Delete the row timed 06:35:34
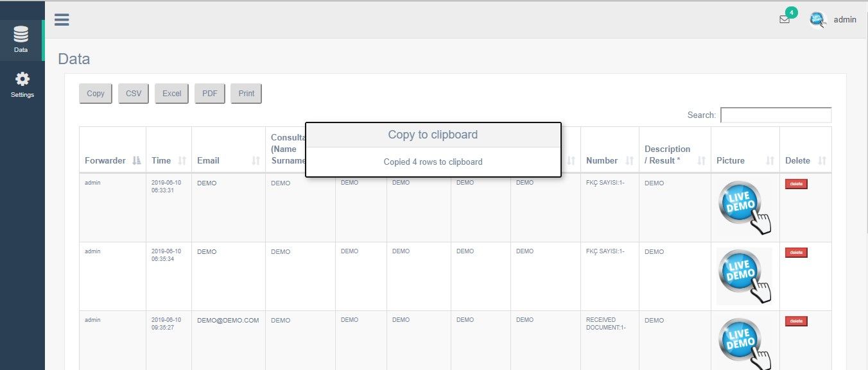 pyautogui.click(x=796, y=253)
